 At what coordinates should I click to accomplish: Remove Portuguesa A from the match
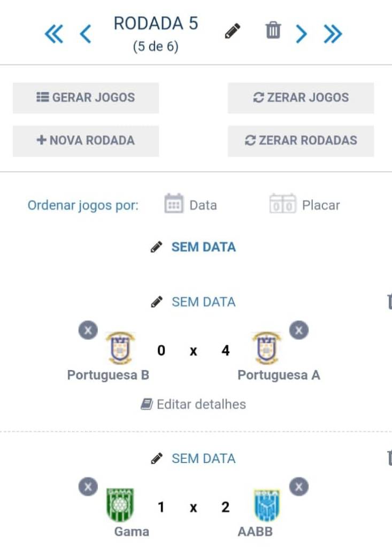[x=299, y=330]
